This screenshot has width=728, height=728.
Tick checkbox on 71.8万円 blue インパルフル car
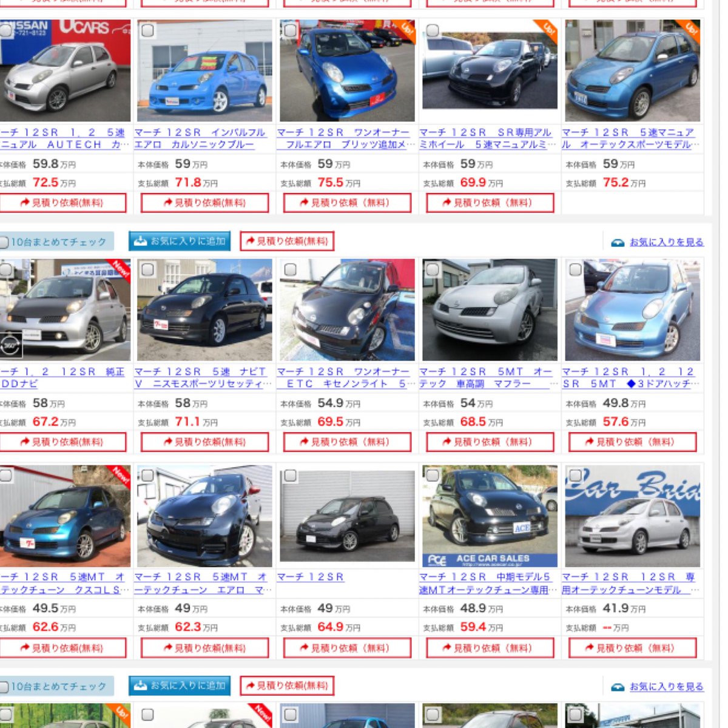(147, 30)
